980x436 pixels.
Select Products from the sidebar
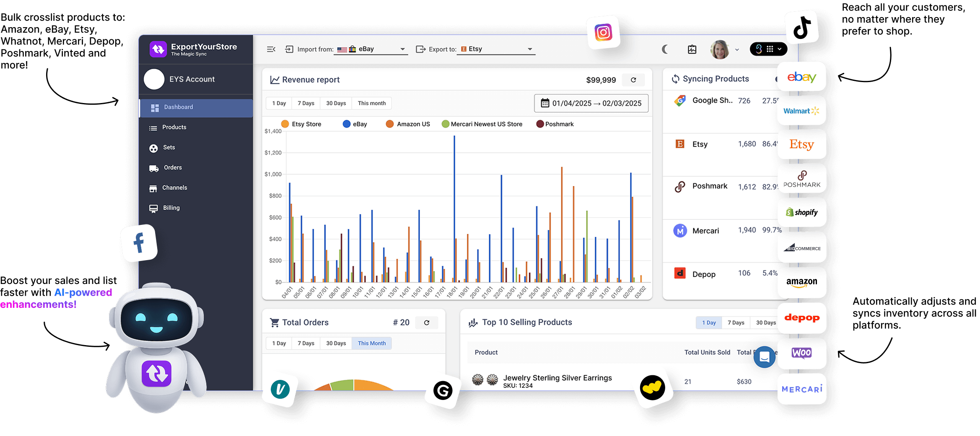point(174,127)
